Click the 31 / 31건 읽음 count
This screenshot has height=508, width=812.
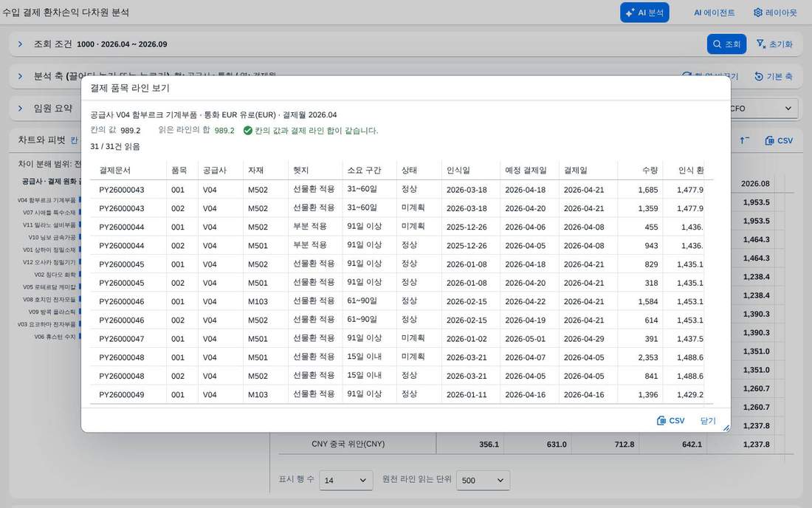pos(115,146)
